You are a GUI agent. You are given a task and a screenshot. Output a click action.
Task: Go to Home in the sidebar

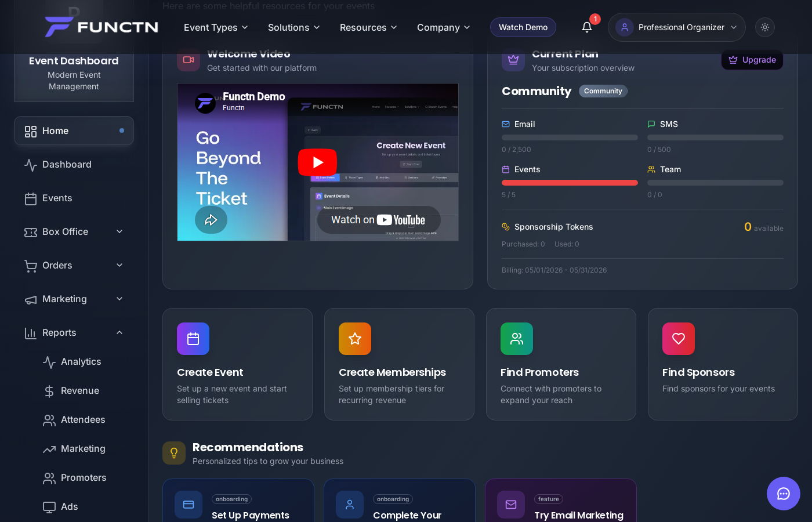pyautogui.click(x=74, y=131)
